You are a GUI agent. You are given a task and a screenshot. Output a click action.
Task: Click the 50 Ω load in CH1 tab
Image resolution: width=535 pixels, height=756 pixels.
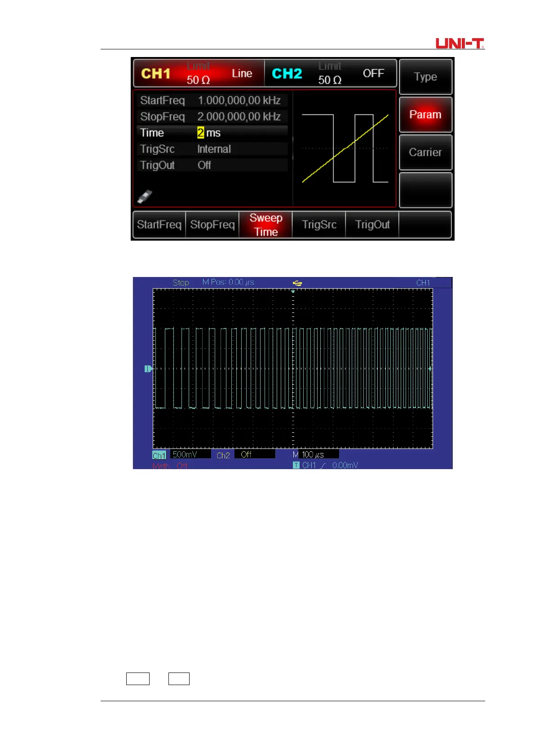199,80
